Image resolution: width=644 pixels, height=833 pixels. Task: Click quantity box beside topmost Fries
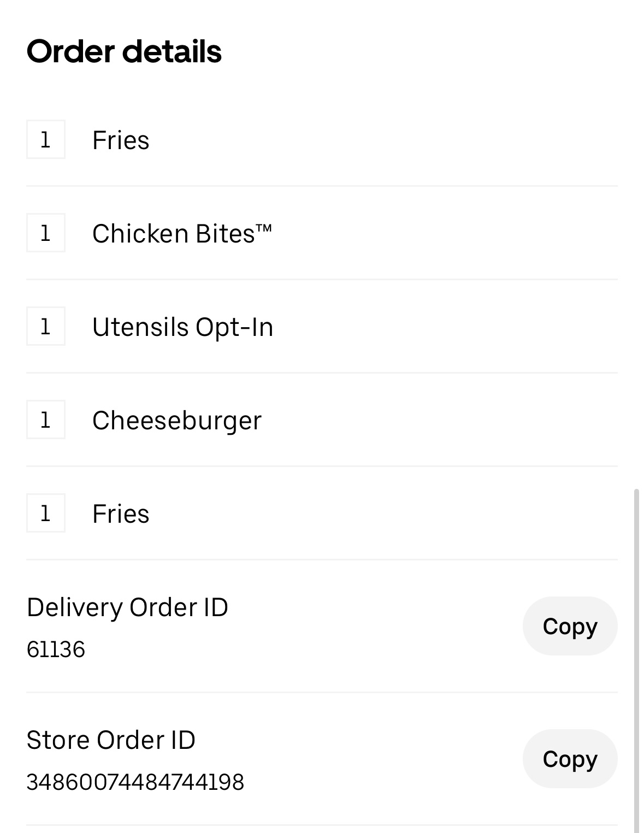(x=46, y=140)
